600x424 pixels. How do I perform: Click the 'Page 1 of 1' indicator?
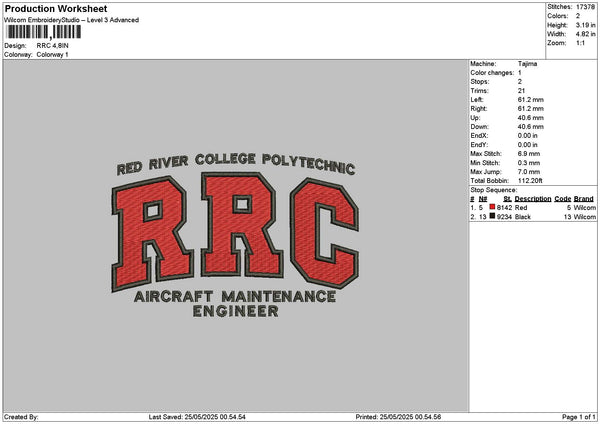(579, 417)
